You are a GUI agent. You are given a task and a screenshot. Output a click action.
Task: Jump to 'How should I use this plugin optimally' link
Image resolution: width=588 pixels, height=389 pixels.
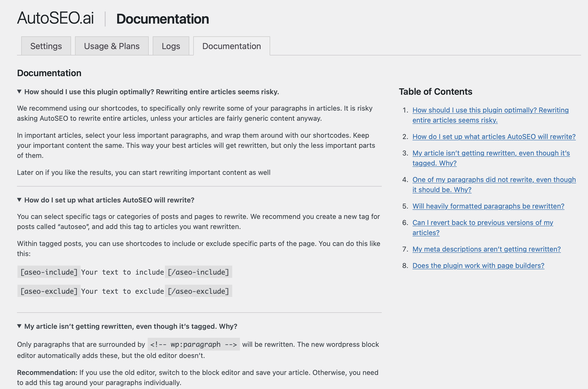490,110
